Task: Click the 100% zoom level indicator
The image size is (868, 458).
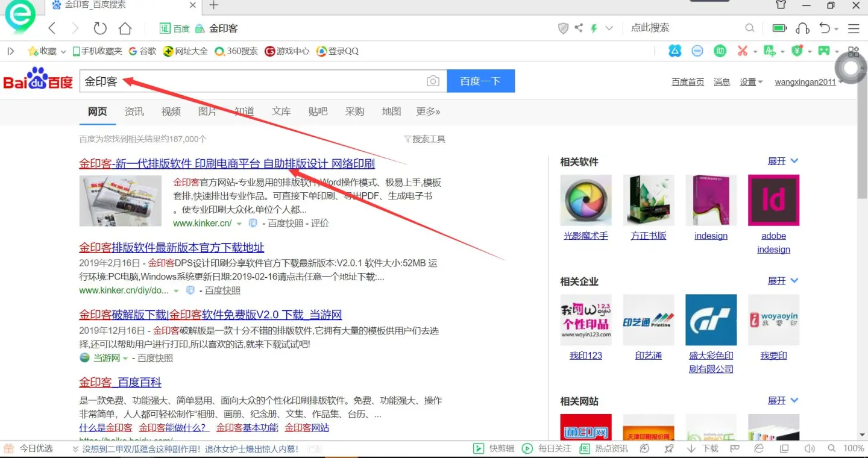Action: tap(854, 448)
